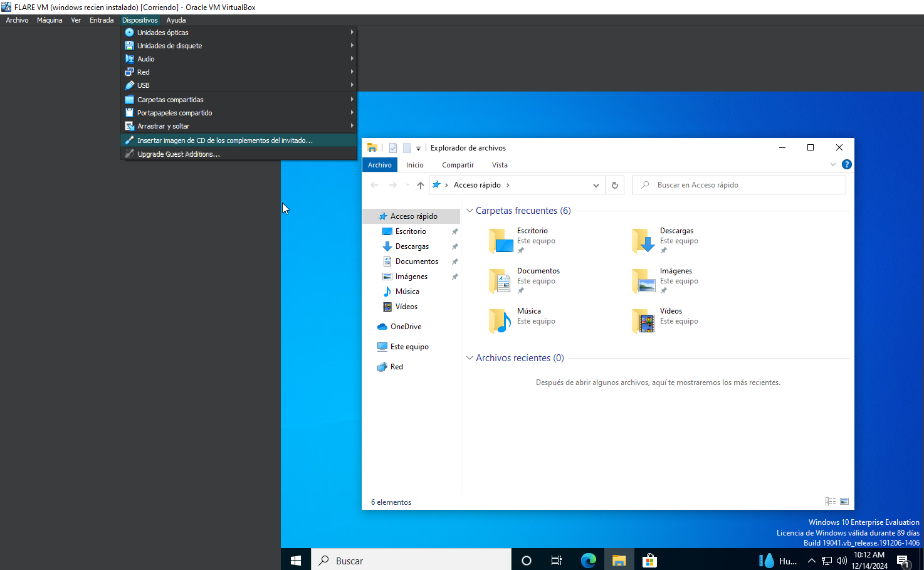
Task: Click the Task View taskbar icon
Action: click(556, 561)
